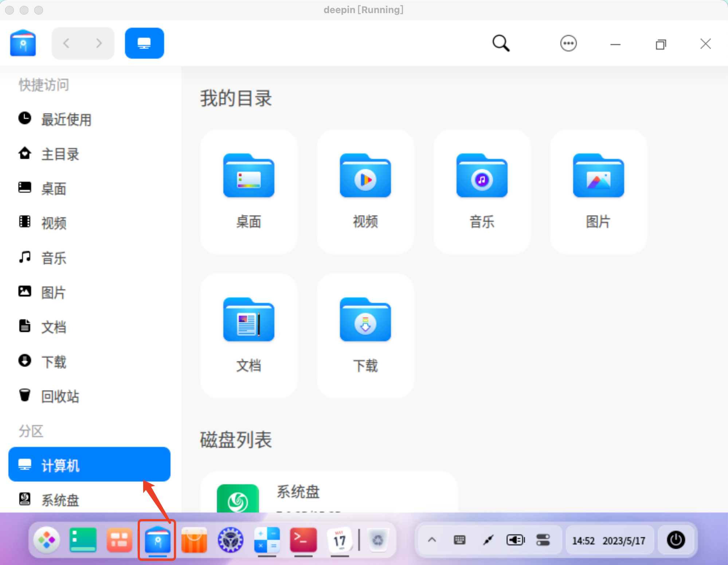The height and width of the screenshot is (565, 728).
Task: Click the power button in dock
Action: [x=676, y=540]
